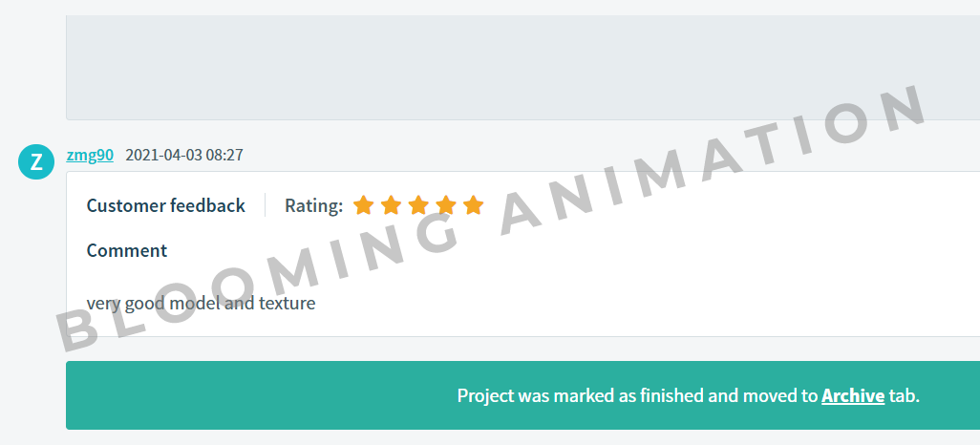Click the fourth rating star
This screenshot has height=445, width=980.
[446, 205]
